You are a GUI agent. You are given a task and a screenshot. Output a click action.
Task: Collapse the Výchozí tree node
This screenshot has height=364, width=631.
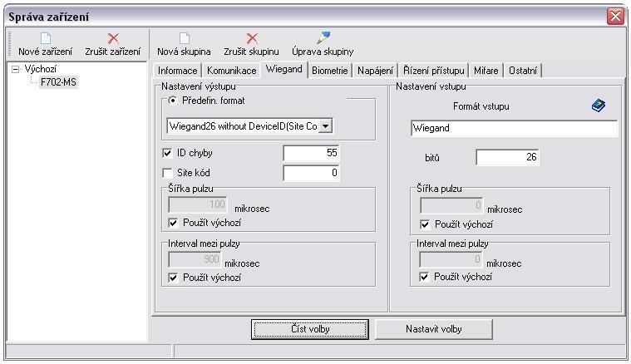click(16, 70)
